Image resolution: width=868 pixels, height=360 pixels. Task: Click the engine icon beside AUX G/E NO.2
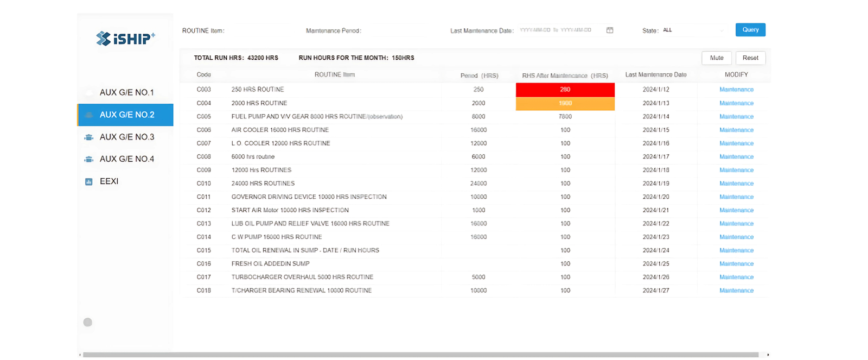tap(88, 115)
